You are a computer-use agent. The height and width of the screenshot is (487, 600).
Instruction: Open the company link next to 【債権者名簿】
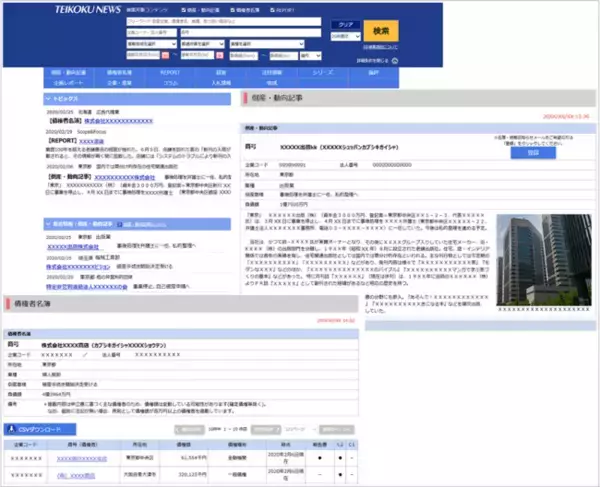[118, 121]
